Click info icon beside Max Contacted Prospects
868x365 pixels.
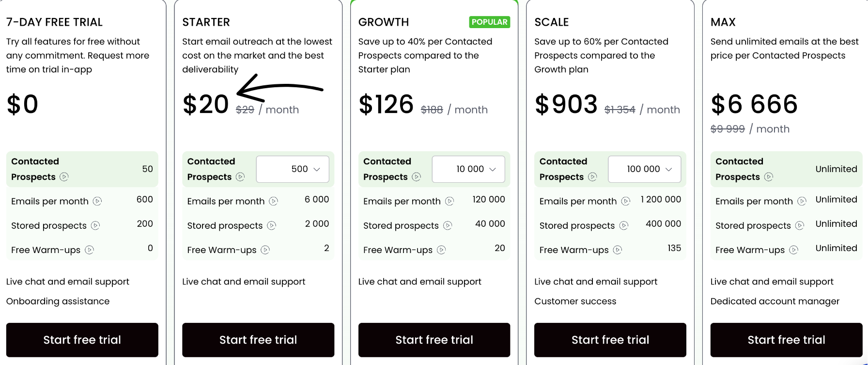click(x=768, y=177)
